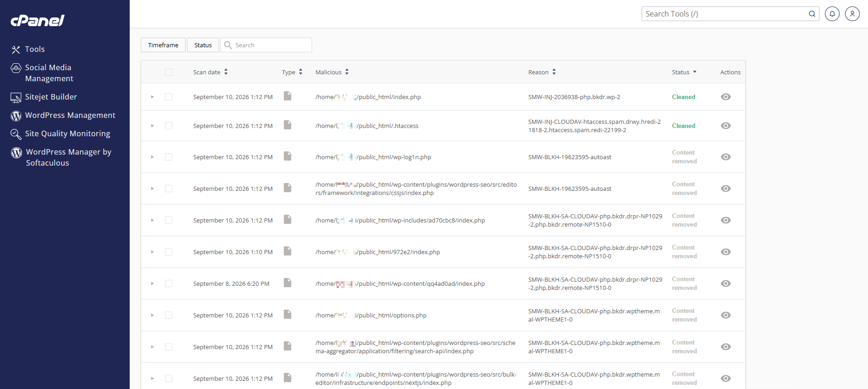Screen dimensions: 868x389
Task: Select checkbox for qq4ad0ad/index.php row
Action: pos(169,283)
